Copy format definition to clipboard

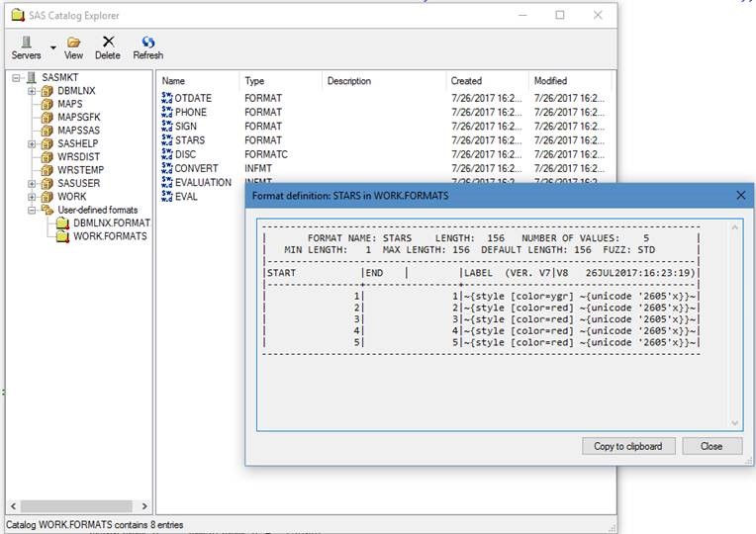628,446
